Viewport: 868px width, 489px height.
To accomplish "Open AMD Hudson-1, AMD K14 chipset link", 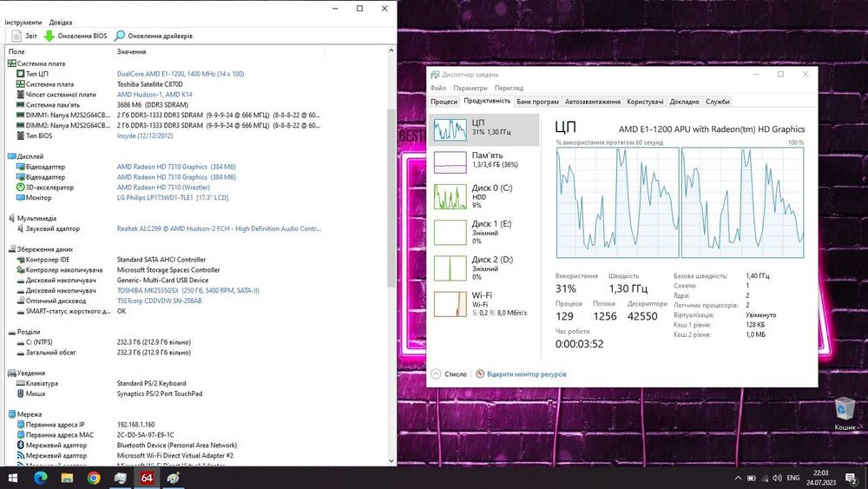I will (155, 95).
